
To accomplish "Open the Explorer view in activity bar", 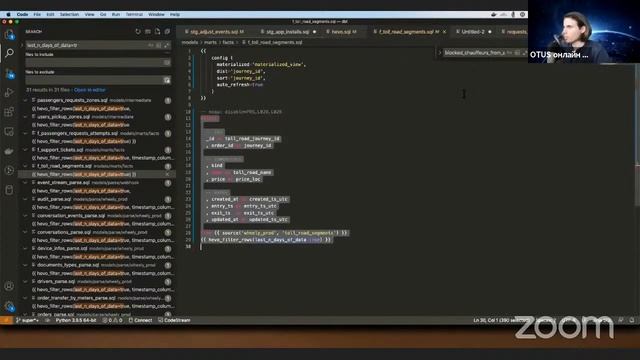I will pos(9,34).
